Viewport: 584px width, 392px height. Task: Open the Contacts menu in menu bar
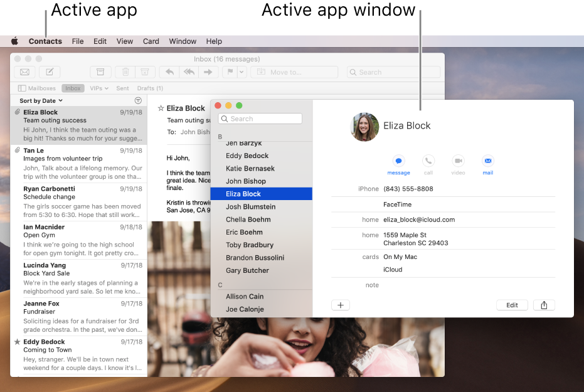coord(45,41)
